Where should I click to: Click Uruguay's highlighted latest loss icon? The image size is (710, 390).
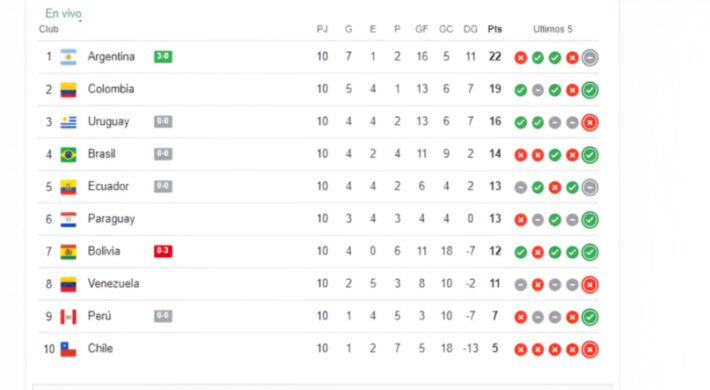pos(590,122)
